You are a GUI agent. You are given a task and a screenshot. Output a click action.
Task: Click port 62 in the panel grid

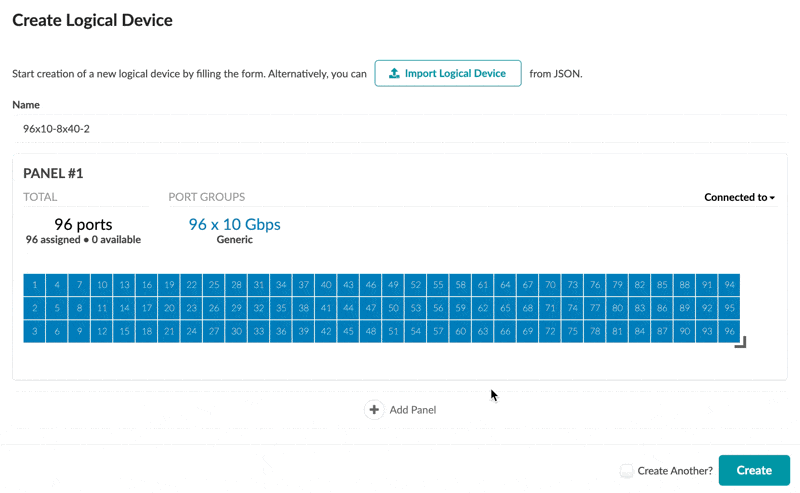pyautogui.click(x=483, y=308)
